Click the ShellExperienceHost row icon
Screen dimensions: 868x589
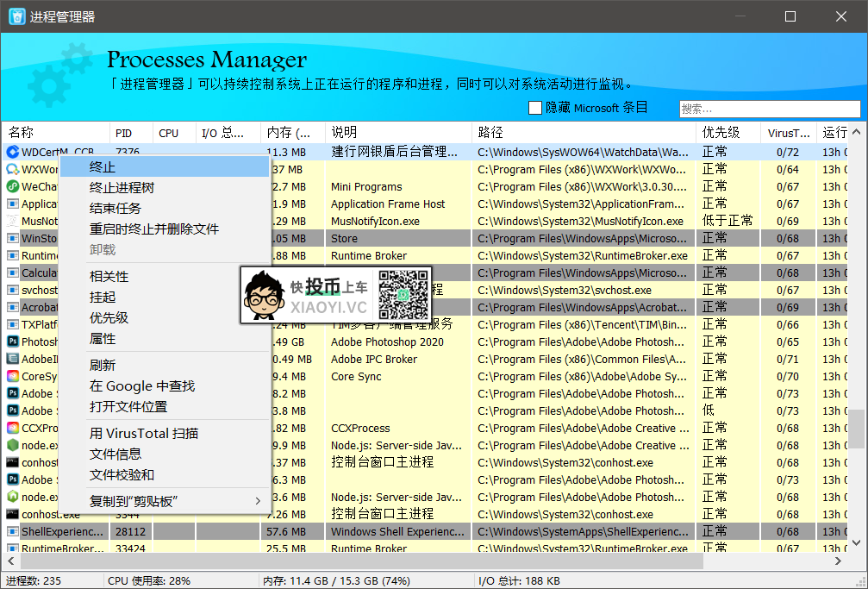pyautogui.click(x=12, y=531)
